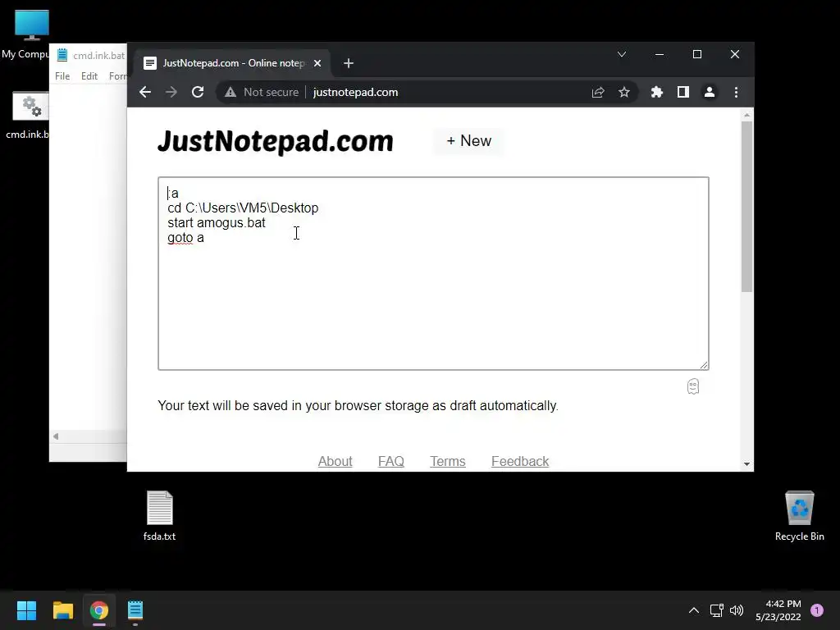Click the Not secure warning icon
Screen dimensions: 840x630
[x=231, y=92]
